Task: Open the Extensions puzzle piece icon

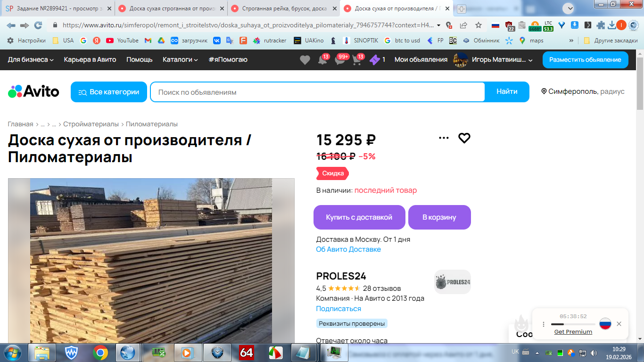Action: (x=601, y=25)
